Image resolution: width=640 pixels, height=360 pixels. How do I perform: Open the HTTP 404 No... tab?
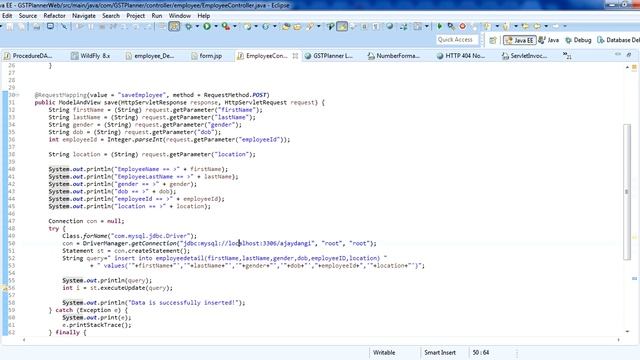click(x=460, y=56)
